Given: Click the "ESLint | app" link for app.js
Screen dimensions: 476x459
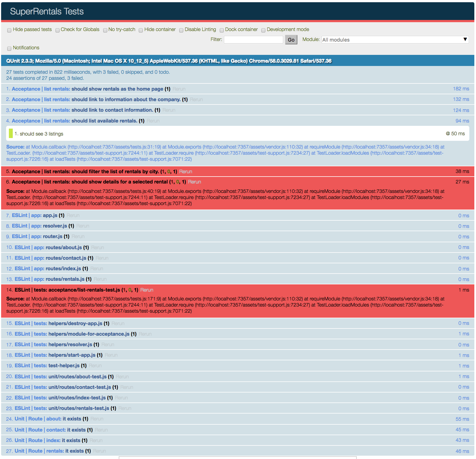Looking at the screenshot, I should point(27,215).
